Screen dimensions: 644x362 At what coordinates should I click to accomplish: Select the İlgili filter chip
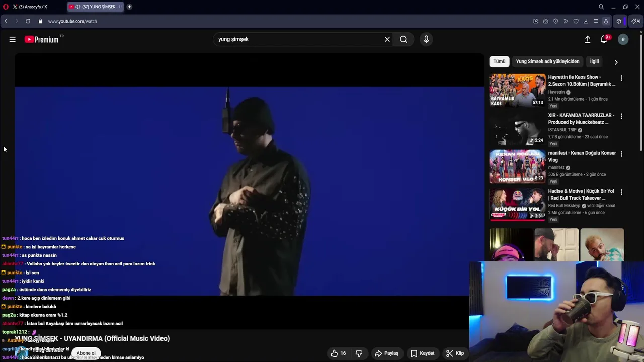[x=594, y=61]
